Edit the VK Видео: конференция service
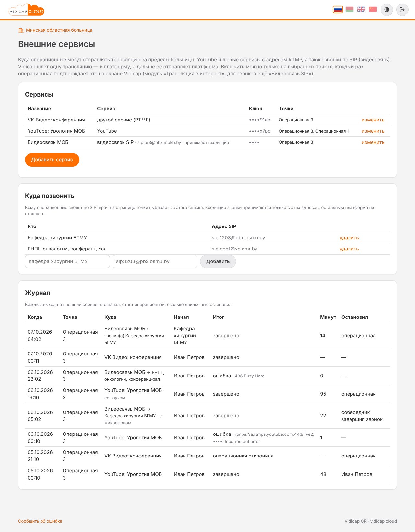 pos(373,120)
